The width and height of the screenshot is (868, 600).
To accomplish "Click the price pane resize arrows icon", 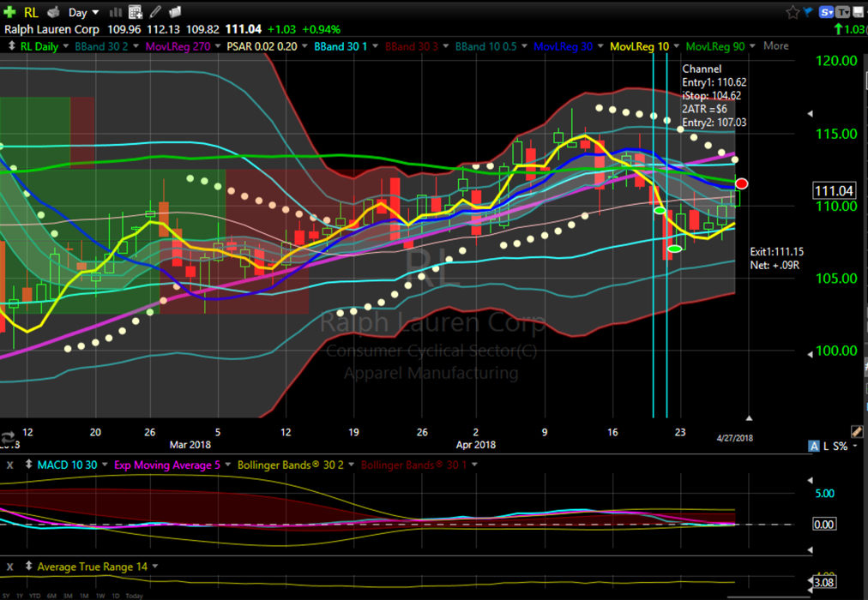I will point(11,46).
